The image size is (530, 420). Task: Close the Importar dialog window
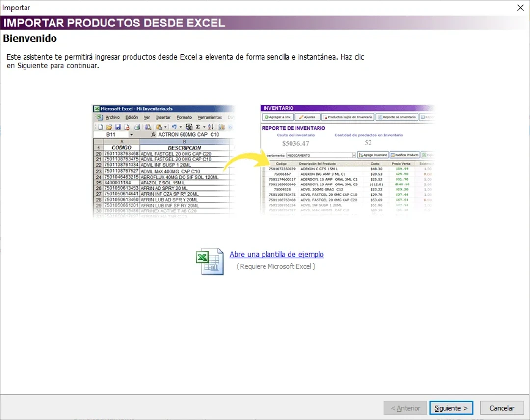tap(520, 8)
